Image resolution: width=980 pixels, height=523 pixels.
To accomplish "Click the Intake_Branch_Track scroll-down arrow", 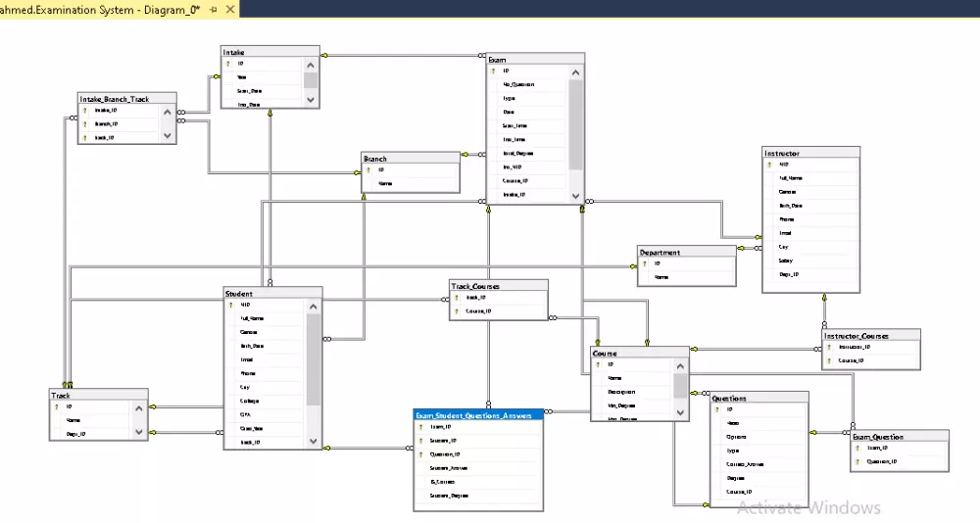I will pyautogui.click(x=167, y=135).
